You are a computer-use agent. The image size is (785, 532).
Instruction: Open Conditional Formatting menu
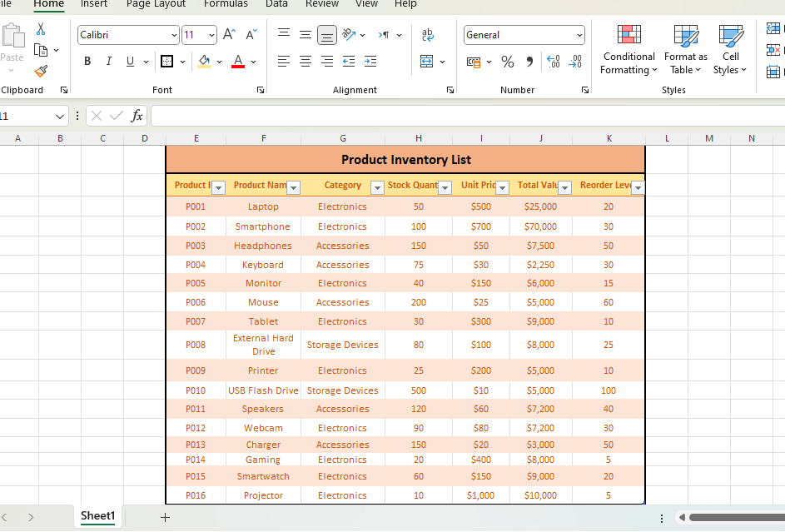tap(628, 50)
